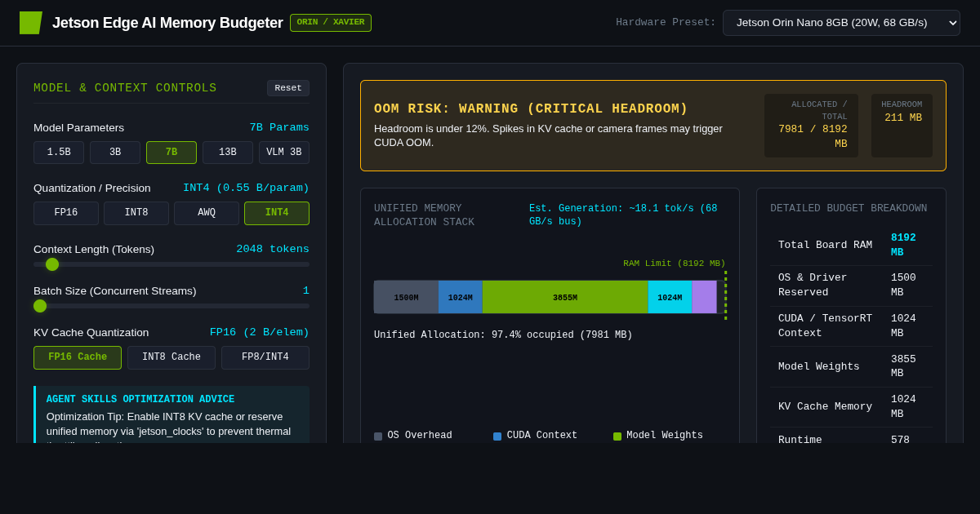
Task: Choose FP16 quantization precision
Action: [x=66, y=213]
